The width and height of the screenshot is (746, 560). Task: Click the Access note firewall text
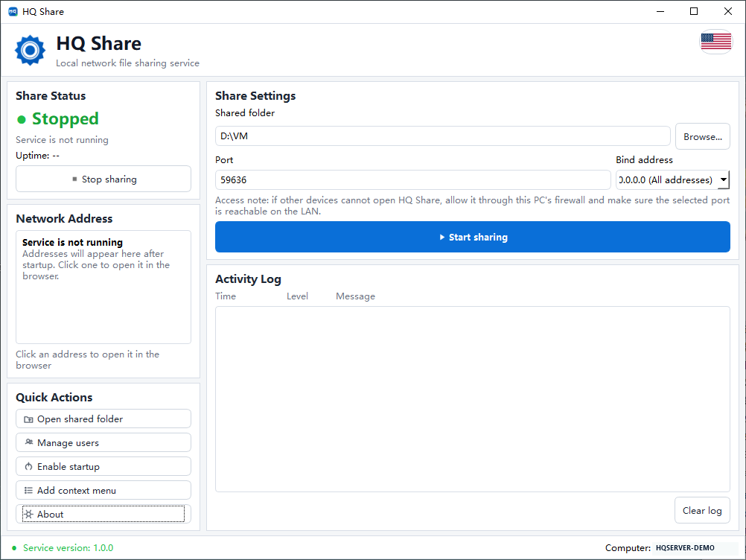[x=473, y=206]
